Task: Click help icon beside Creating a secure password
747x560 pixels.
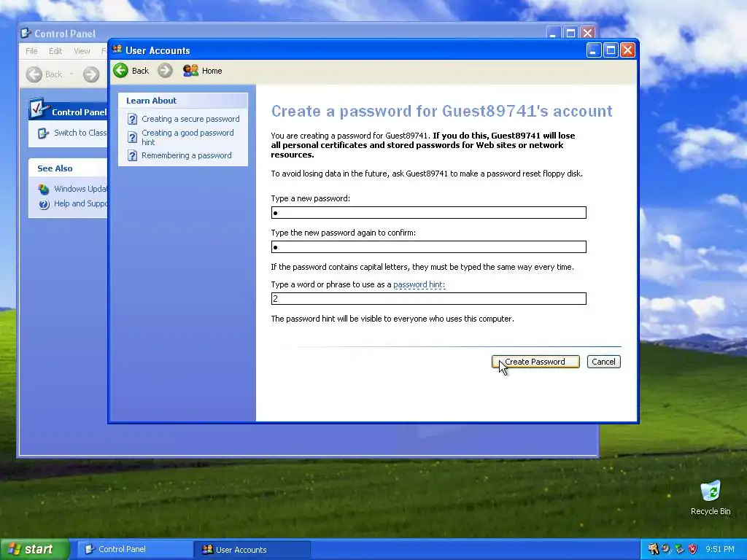Action: point(133,119)
